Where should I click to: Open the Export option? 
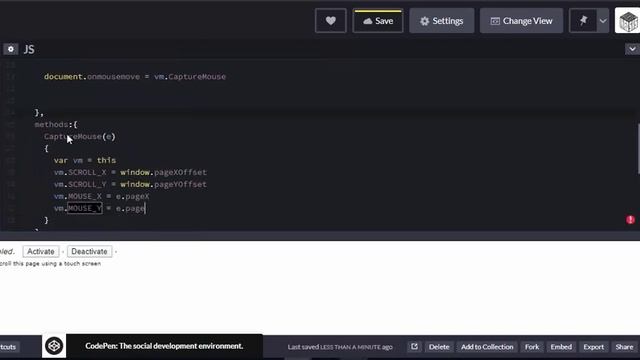tap(593, 347)
